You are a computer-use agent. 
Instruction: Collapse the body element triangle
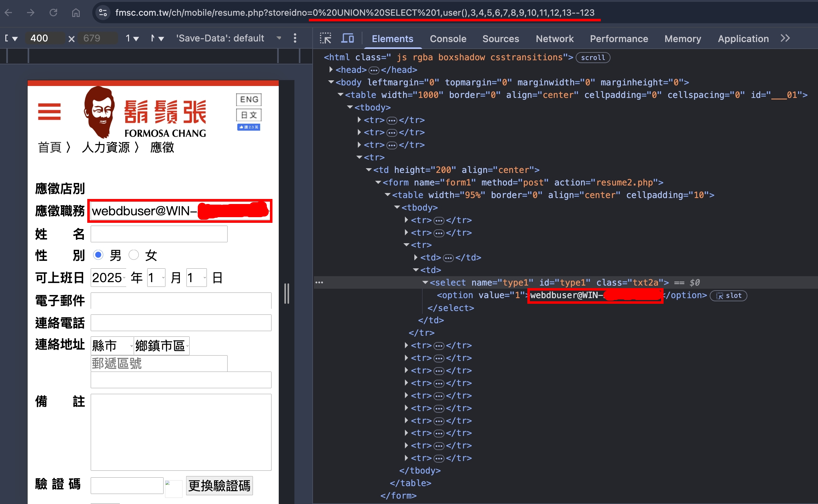331,82
